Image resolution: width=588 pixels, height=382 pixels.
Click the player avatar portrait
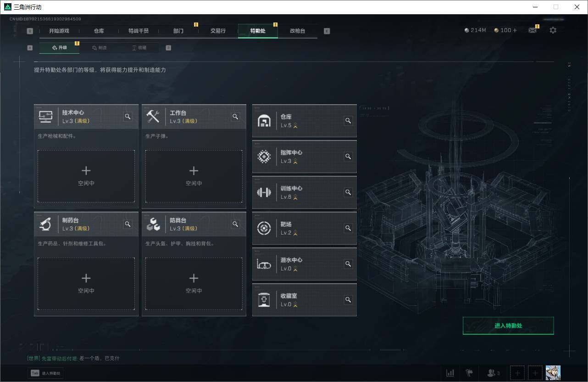coord(553,373)
